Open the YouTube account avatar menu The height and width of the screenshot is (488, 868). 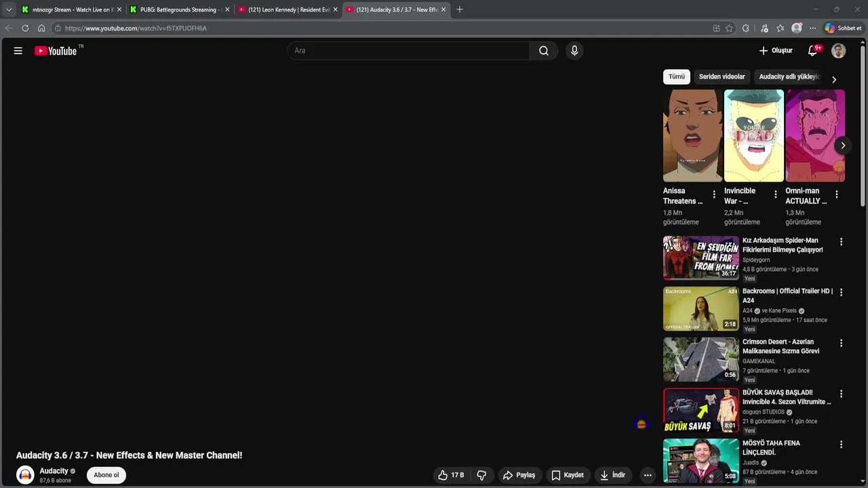pos(839,51)
